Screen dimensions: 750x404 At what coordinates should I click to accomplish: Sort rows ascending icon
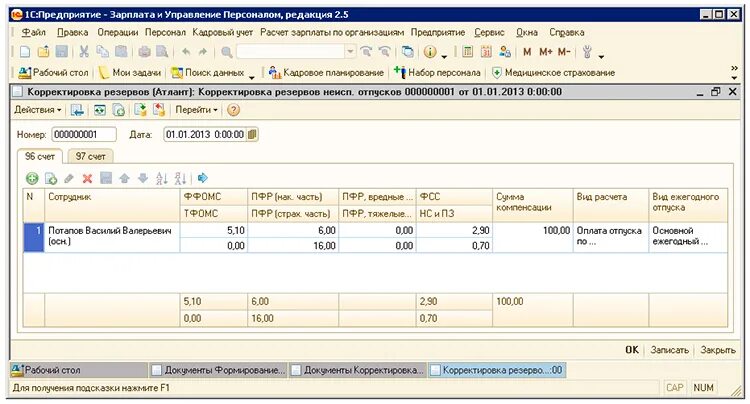tap(162, 178)
